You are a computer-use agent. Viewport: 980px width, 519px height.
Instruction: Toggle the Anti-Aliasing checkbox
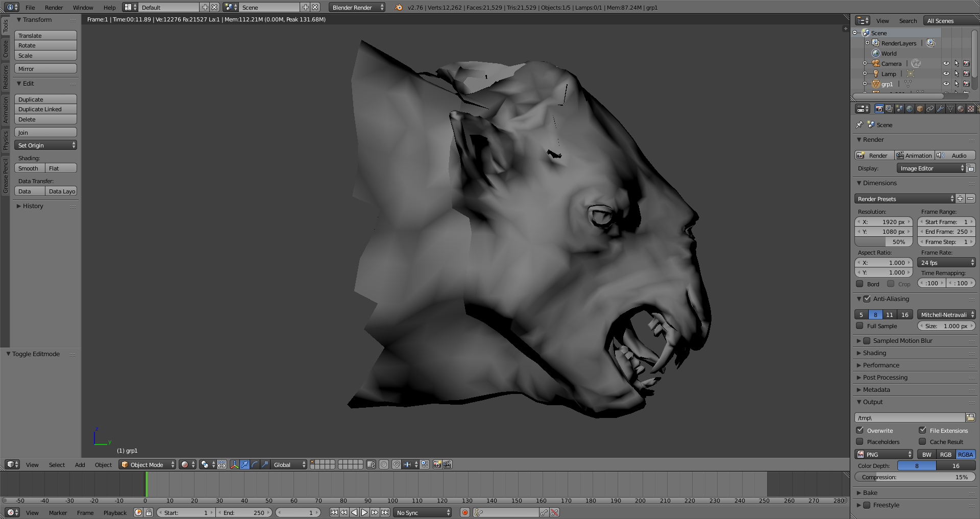pyautogui.click(x=867, y=299)
